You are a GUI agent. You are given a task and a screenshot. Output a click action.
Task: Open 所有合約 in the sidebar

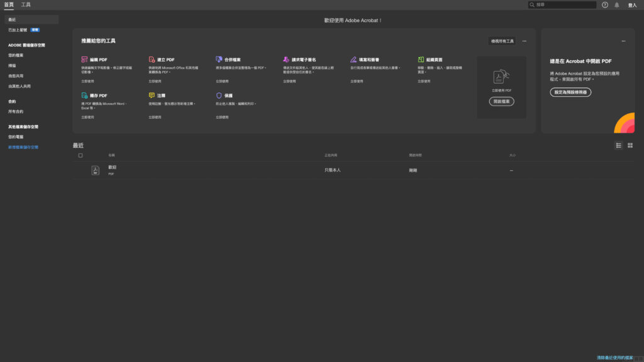pos(16,112)
